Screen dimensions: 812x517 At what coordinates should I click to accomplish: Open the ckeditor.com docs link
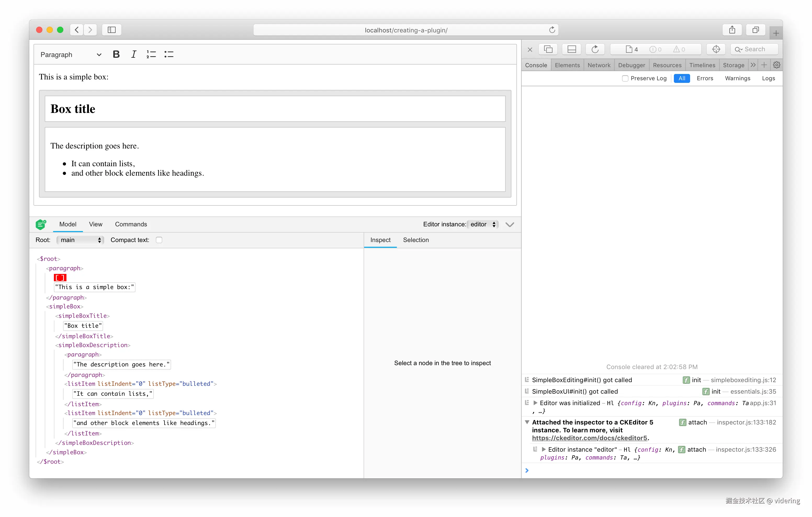pyautogui.click(x=589, y=438)
